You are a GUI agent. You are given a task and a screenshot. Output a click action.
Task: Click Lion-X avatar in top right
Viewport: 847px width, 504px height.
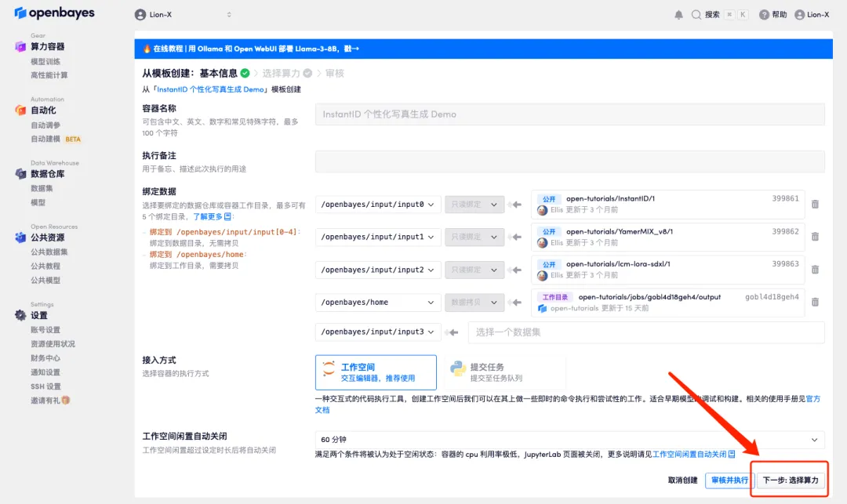click(x=799, y=15)
